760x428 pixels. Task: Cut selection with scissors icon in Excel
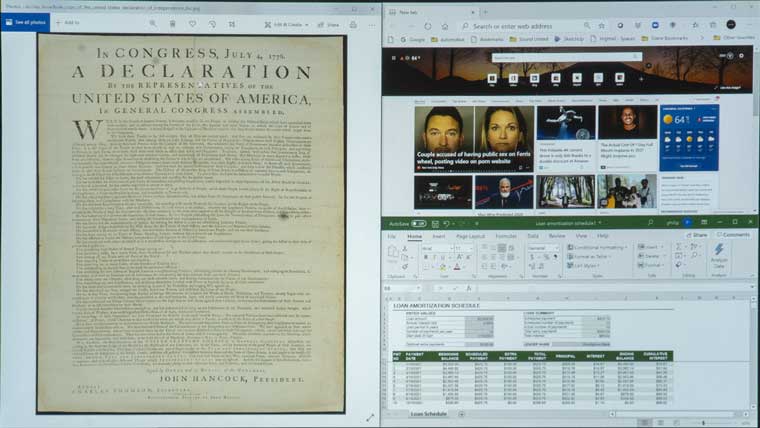[405, 249]
